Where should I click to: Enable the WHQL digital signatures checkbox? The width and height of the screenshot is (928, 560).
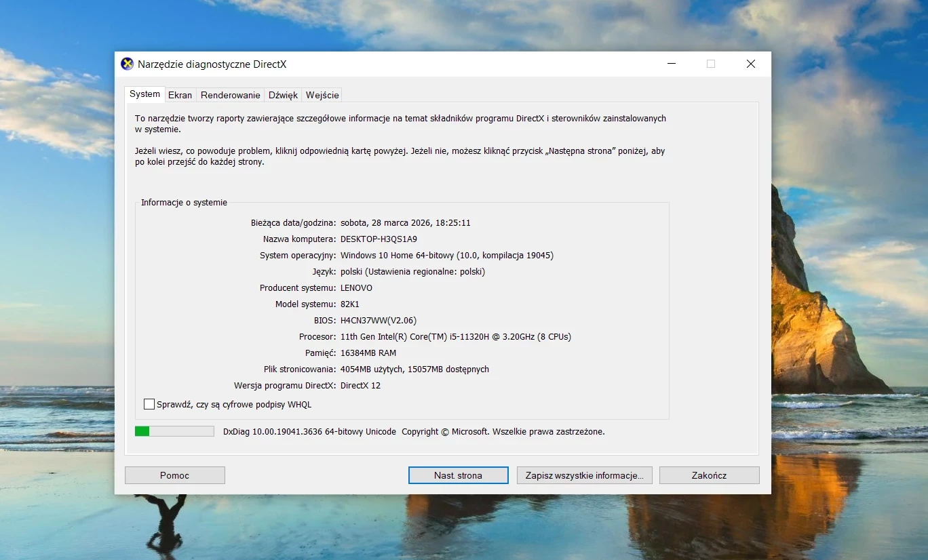point(149,404)
